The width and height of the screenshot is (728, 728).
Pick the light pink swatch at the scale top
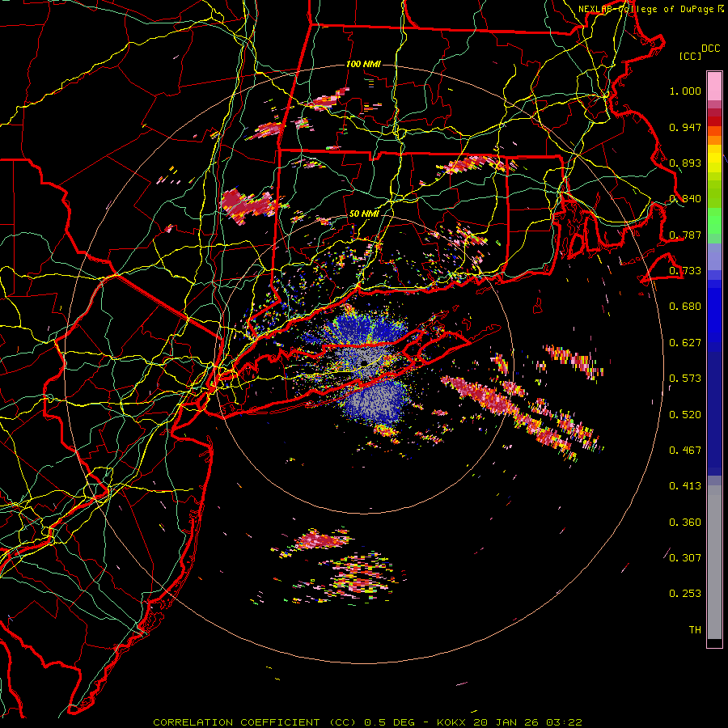tap(714, 86)
